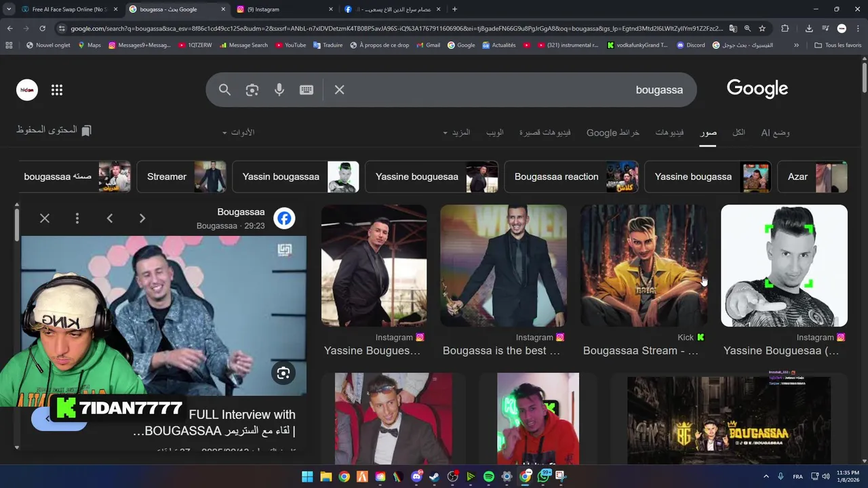Viewport: 868px width, 488px height.
Task: Click the translate page icon in address bar
Action: coord(733,28)
